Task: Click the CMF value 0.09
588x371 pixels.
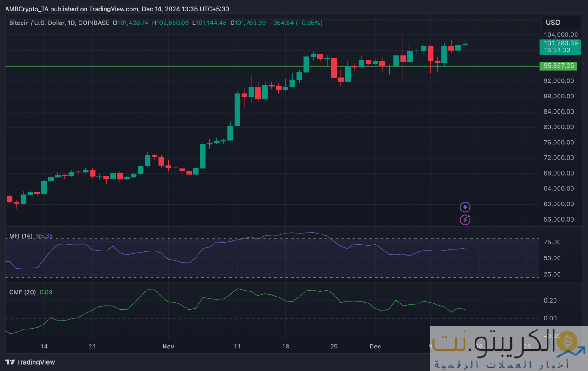Action: pyautogui.click(x=45, y=291)
